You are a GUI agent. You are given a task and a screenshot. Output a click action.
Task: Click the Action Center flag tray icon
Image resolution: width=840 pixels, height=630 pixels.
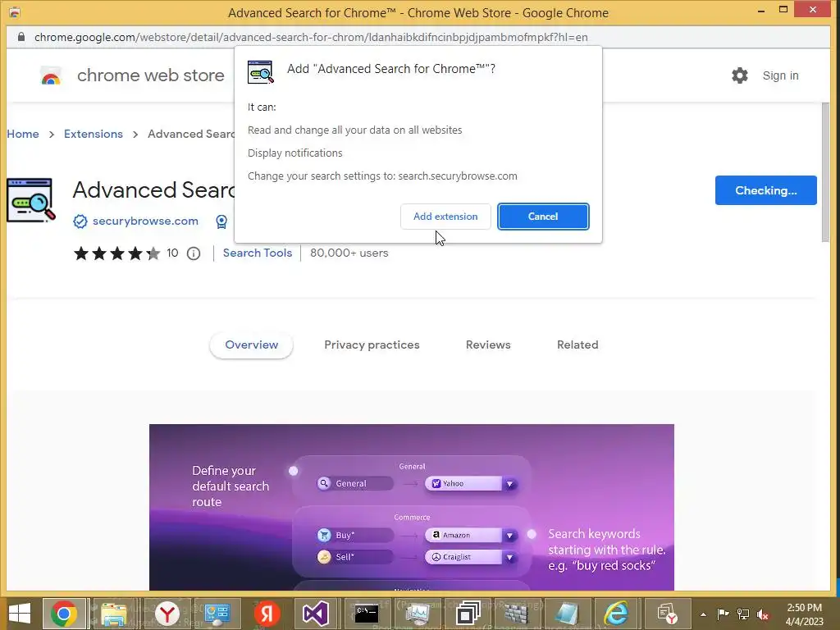[723, 614]
